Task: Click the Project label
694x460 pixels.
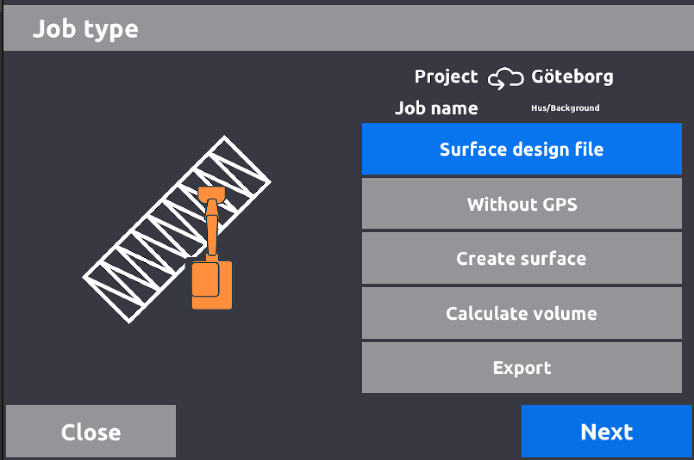Action: tap(446, 77)
